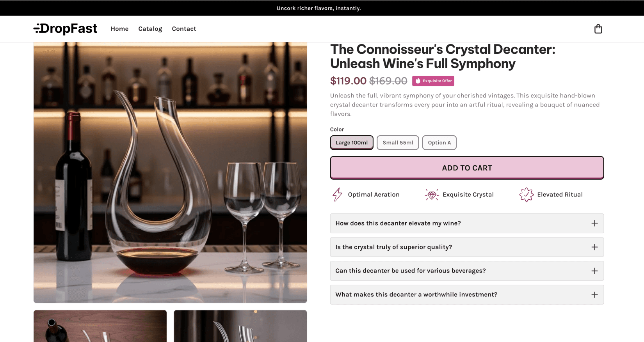Viewport: 644px width, 342px height.
Task: Open the Contact page
Action: (x=184, y=28)
